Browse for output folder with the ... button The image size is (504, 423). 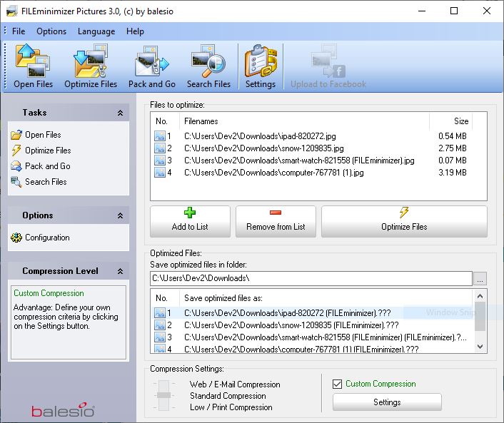(x=480, y=278)
